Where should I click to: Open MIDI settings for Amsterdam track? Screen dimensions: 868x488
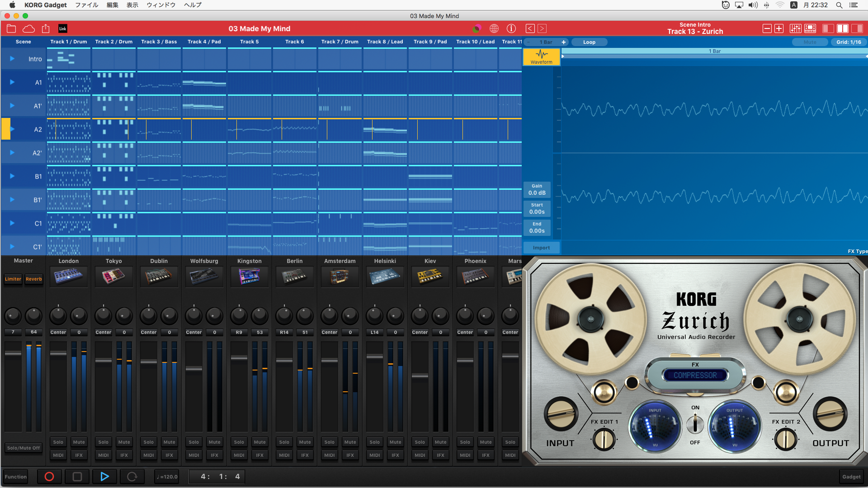[x=330, y=455]
